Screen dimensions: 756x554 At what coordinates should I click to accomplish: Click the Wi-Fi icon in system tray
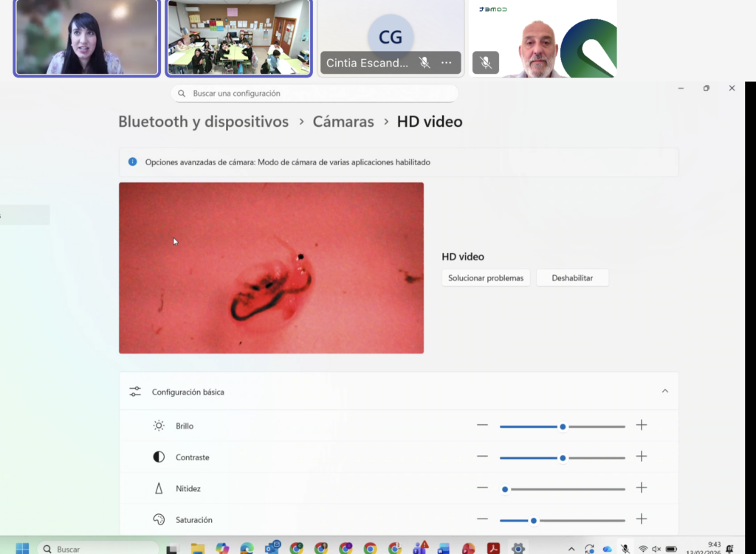tap(643, 549)
